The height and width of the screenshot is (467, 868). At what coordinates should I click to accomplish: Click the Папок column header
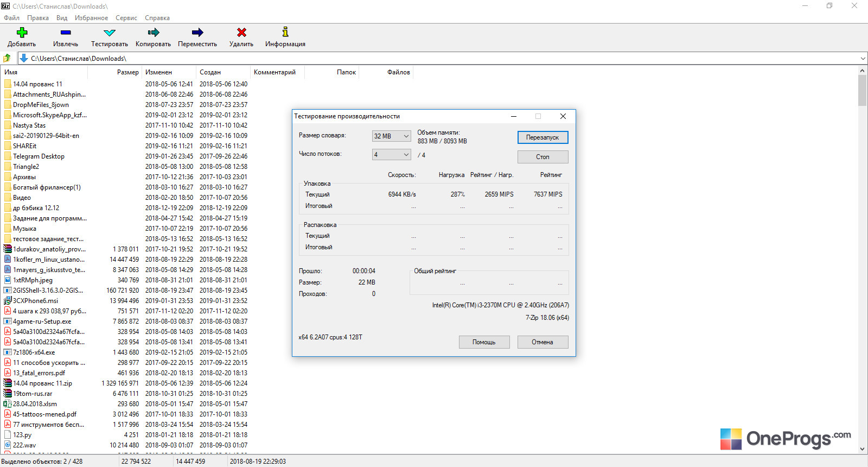click(331, 72)
